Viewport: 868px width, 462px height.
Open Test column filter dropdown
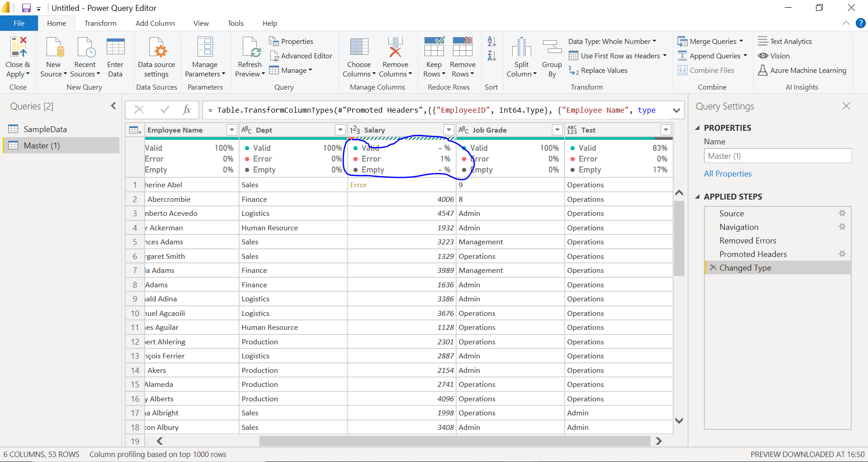pyautogui.click(x=666, y=130)
